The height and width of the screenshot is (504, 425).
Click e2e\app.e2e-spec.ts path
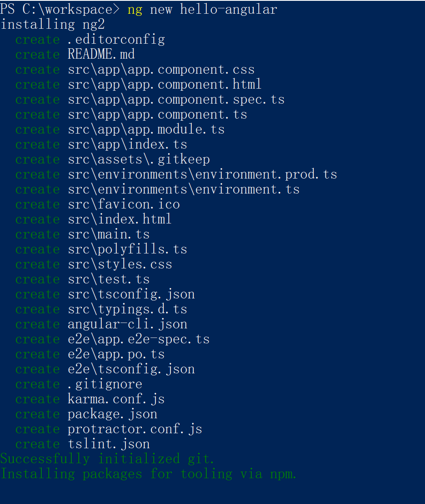pyautogui.click(x=139, y=339)
